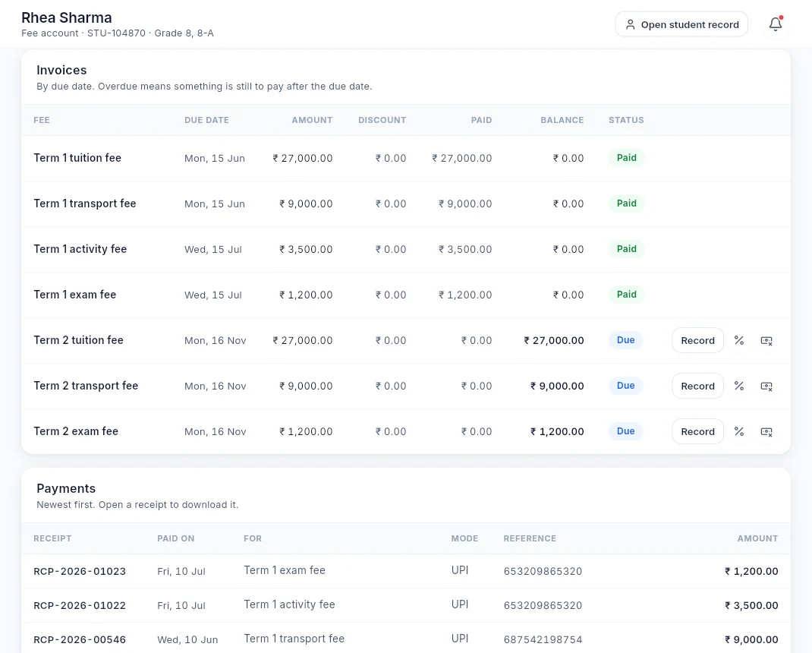
Task: Click the Rhea Sharma page title
Action: point(67,17)
